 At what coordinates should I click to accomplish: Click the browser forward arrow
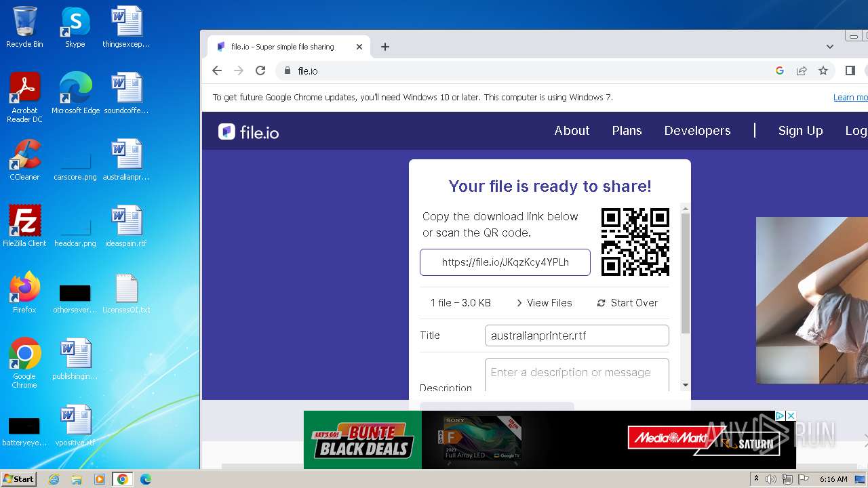[239, 70]
